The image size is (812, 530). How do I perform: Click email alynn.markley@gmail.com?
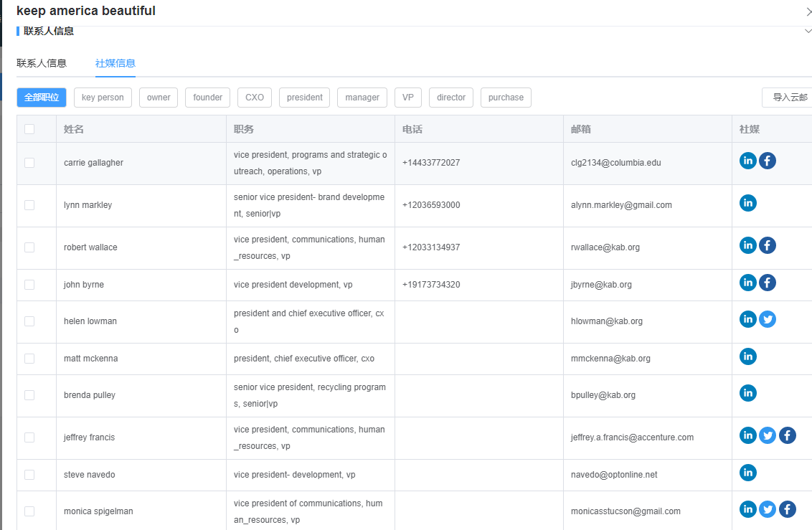(x=621, y=205)
